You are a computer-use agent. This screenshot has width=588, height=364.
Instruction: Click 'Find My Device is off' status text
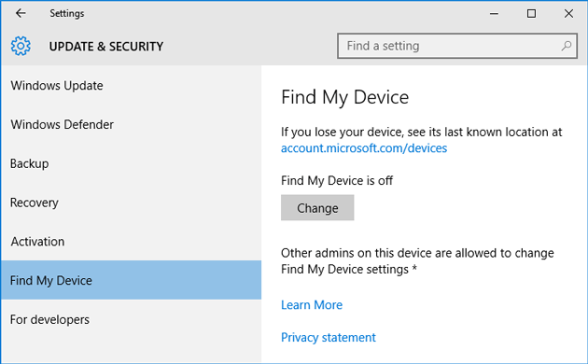point(336,181)
